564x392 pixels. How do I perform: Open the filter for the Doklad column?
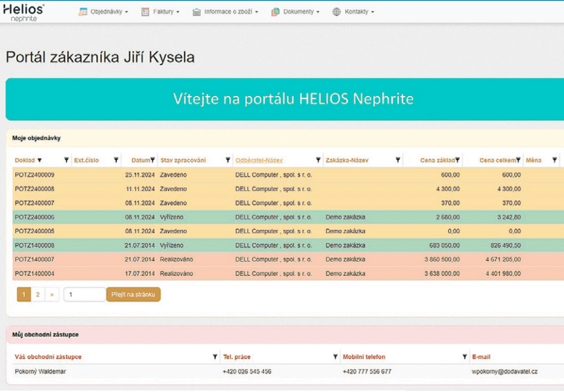pos(67,160)
